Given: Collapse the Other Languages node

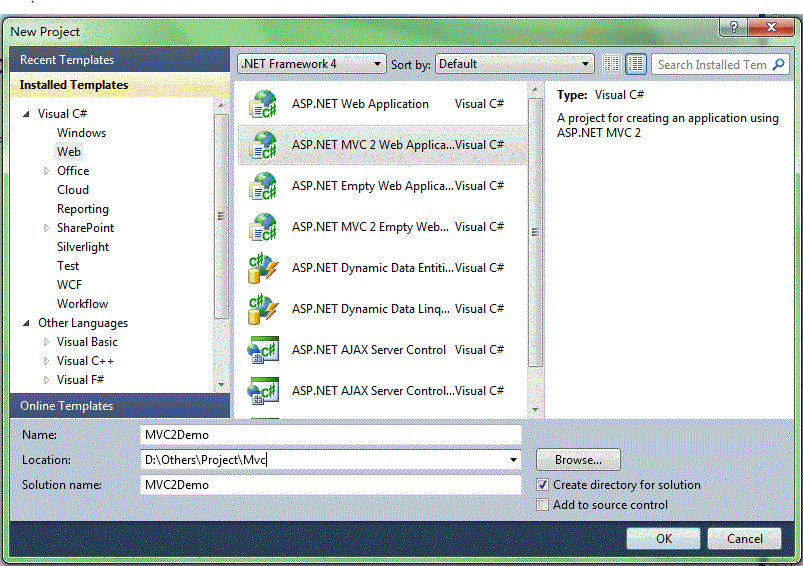Looking at the screenshot, I should pyautogui.click(x=26, y=323).
